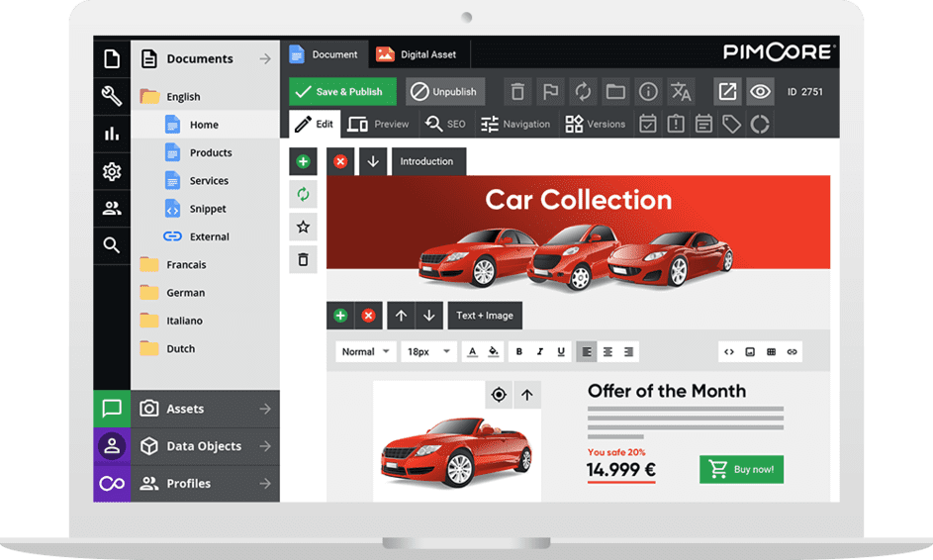Open the green chat bubble icon
Image resolution: width=933 pixels, height=560 pixels.
click(x=112, y=409)
